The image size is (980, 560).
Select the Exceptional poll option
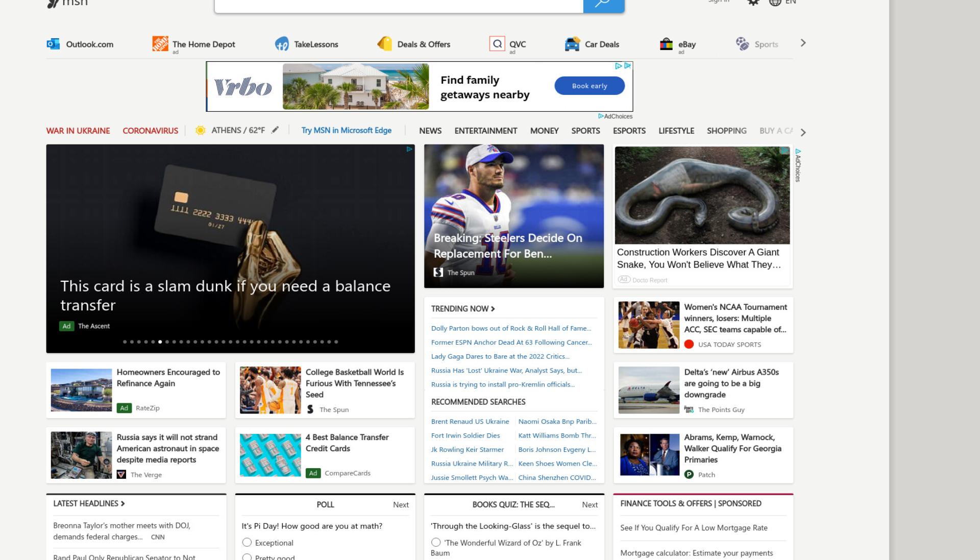tap(247, 542)
